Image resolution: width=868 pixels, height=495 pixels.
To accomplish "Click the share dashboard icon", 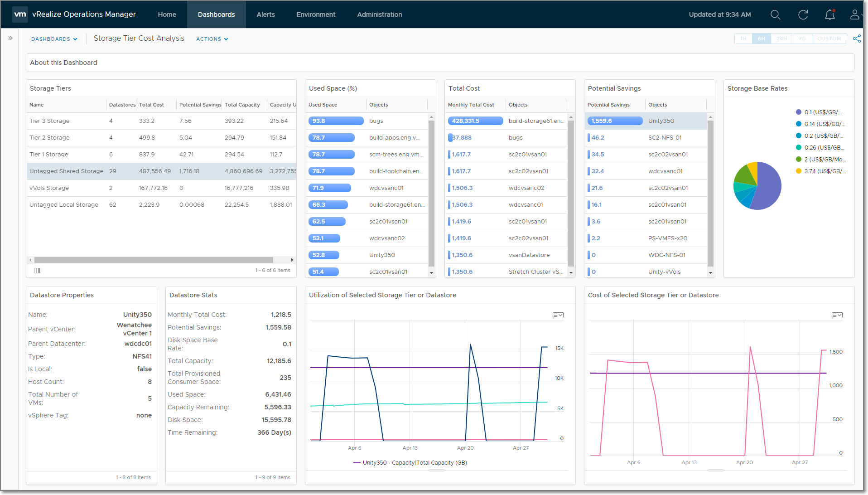I will (857, 39).
